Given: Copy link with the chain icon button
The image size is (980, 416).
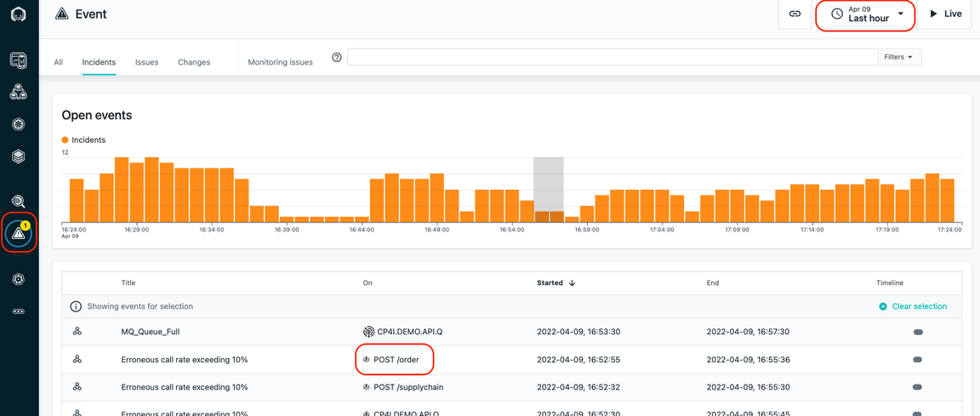Looking at the screenshot, I should tap(795, 14).
